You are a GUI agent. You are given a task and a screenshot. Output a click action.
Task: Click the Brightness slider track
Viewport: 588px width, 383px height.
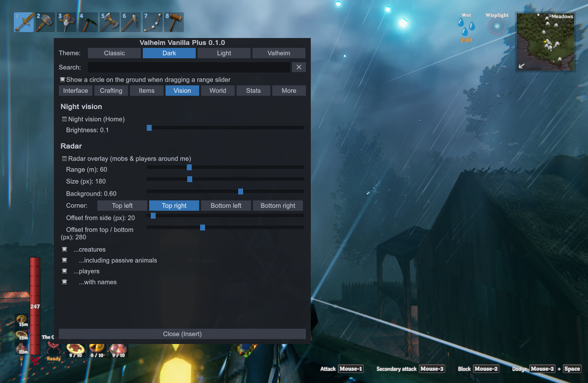225,128
